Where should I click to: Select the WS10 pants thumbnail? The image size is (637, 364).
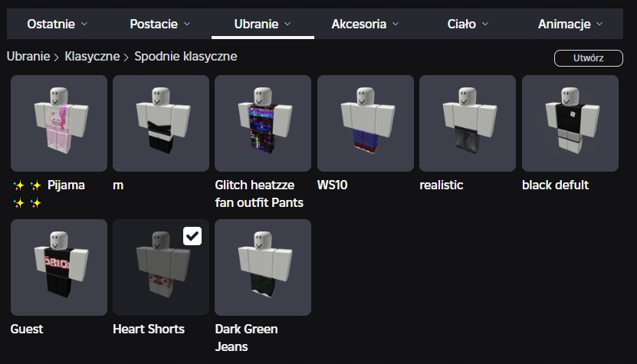click(365, 123)
